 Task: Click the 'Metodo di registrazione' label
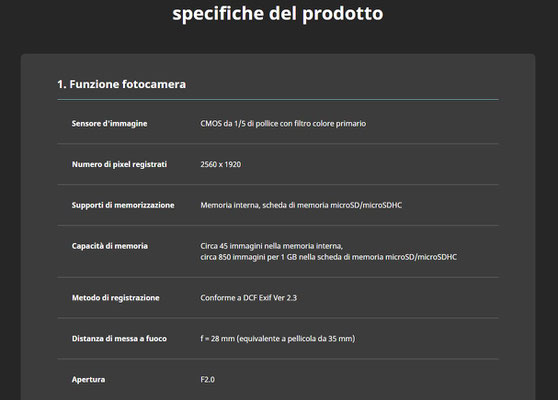tap(116, 298)
